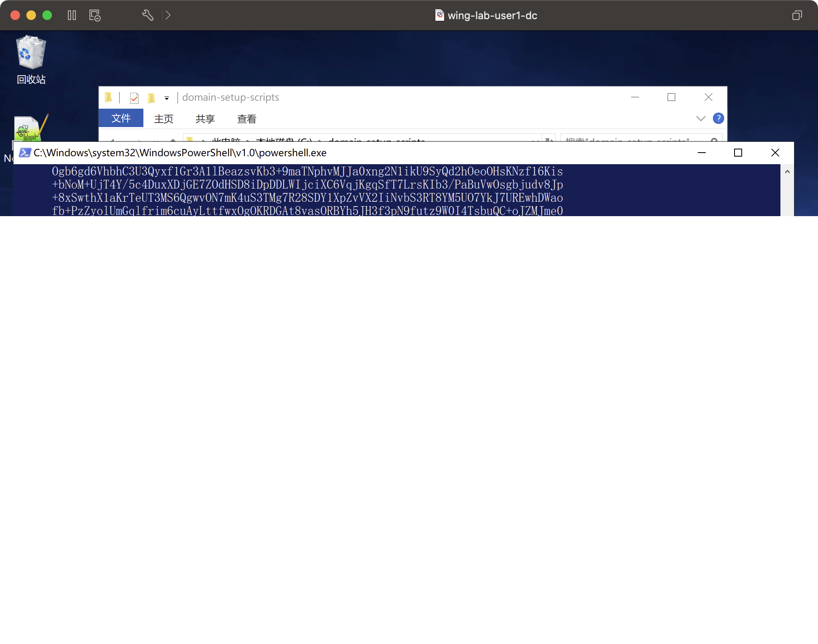Minimize the domain-setup-scripts Explorer window

click(x=635, y=97)
